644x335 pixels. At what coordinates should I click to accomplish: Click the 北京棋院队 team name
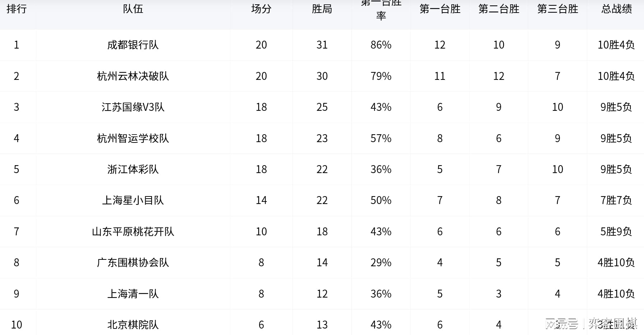(133, 325)
